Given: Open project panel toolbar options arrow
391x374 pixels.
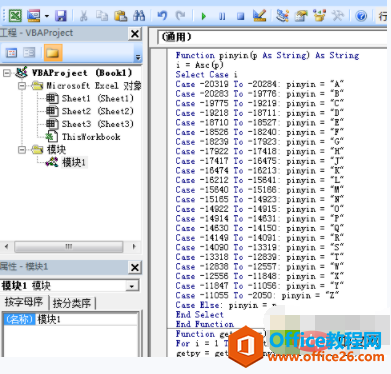Looking at the screenshot, I should (138, 57).
